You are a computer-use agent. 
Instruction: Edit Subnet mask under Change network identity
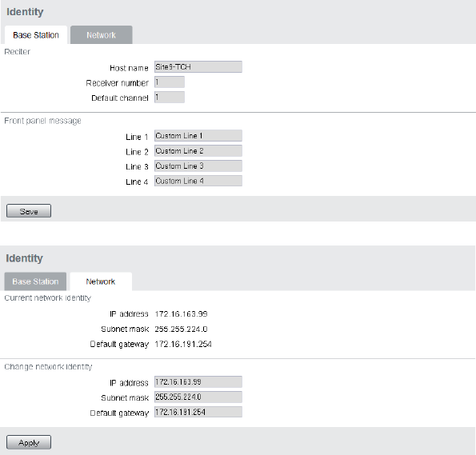pos(198,397)
